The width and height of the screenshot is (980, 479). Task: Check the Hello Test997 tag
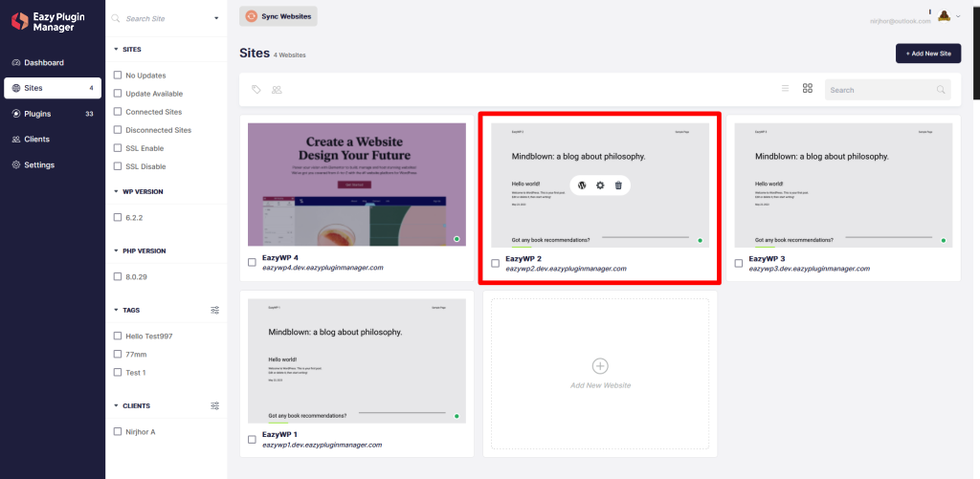point(118,336)
